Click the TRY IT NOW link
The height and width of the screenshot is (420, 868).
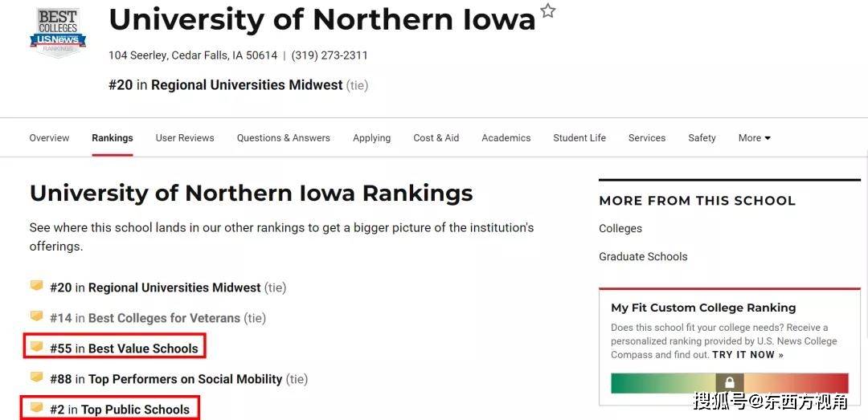[748, 355]
